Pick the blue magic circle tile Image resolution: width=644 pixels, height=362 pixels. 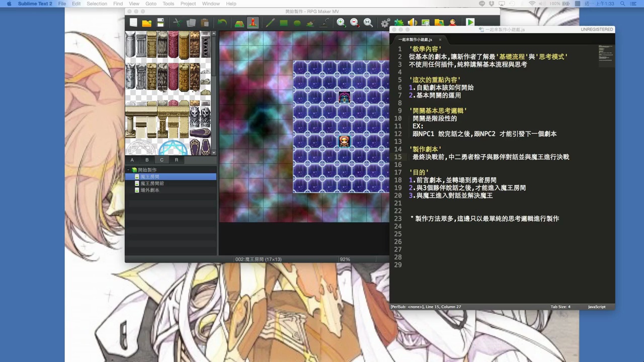(x=174, y=148)
